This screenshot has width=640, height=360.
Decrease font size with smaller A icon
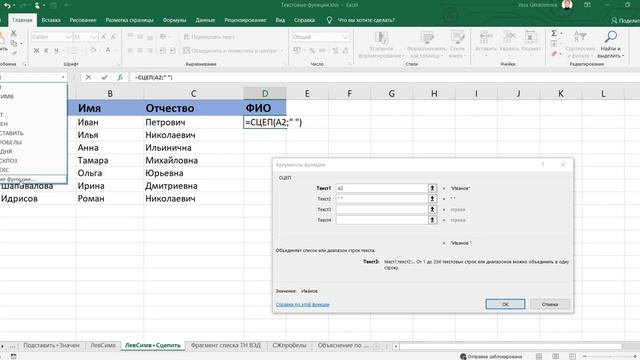click(x=113, y=37)
